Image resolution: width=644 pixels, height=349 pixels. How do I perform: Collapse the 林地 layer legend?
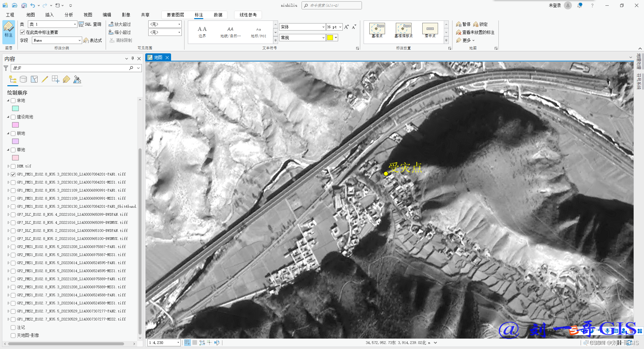pos(8,101)
